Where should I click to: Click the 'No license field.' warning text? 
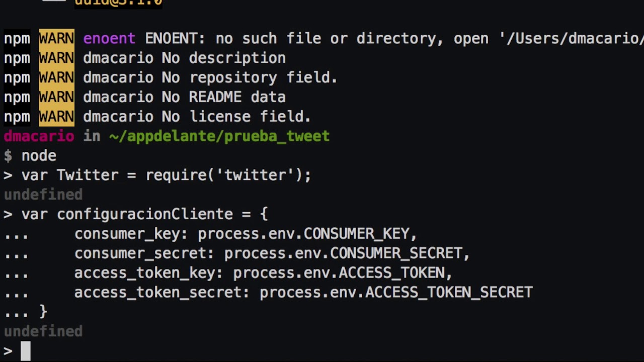(236, 117)
